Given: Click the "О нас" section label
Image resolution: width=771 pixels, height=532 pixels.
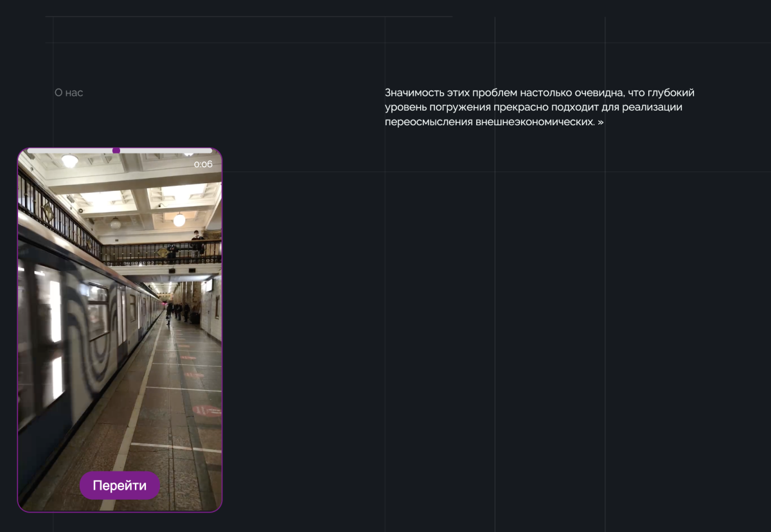Looking at the screenshot, I should point(69,93).
